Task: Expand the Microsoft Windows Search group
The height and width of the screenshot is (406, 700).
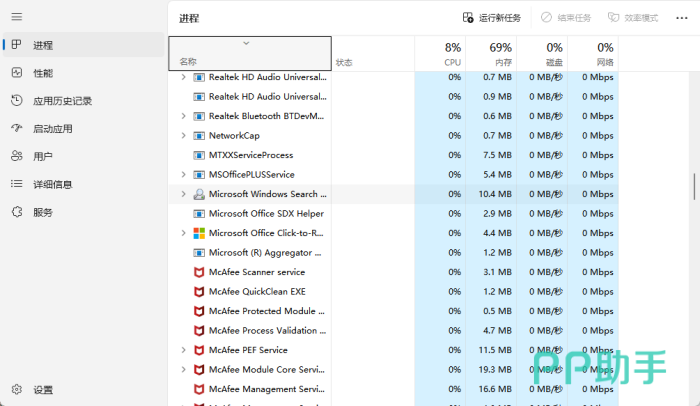Action: [183, 194]
